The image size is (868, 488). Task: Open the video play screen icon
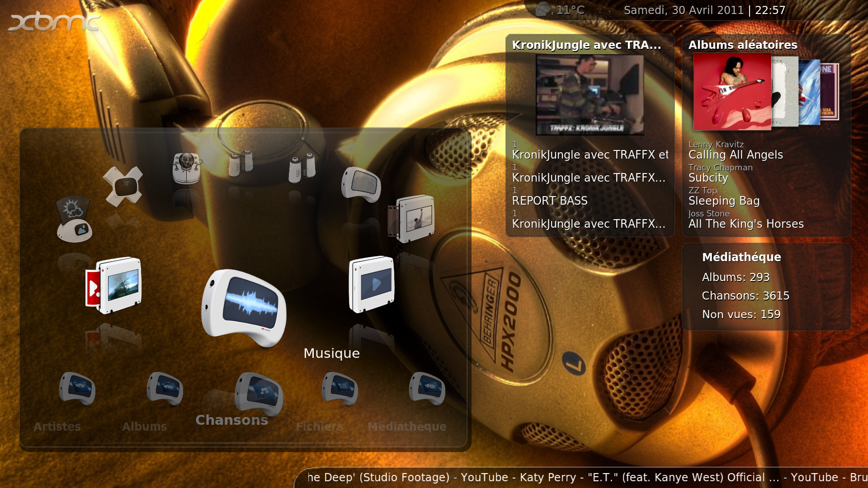tap(372, 284)
